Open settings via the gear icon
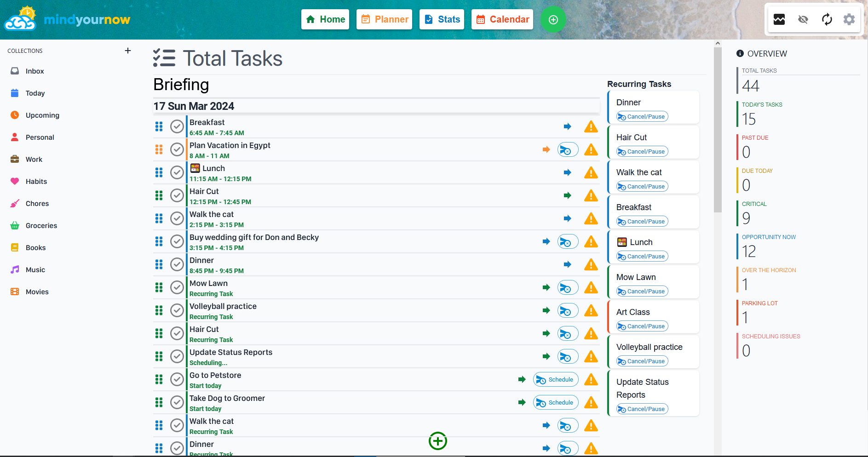This screenshot has width=868, height=457. [849, 19]
